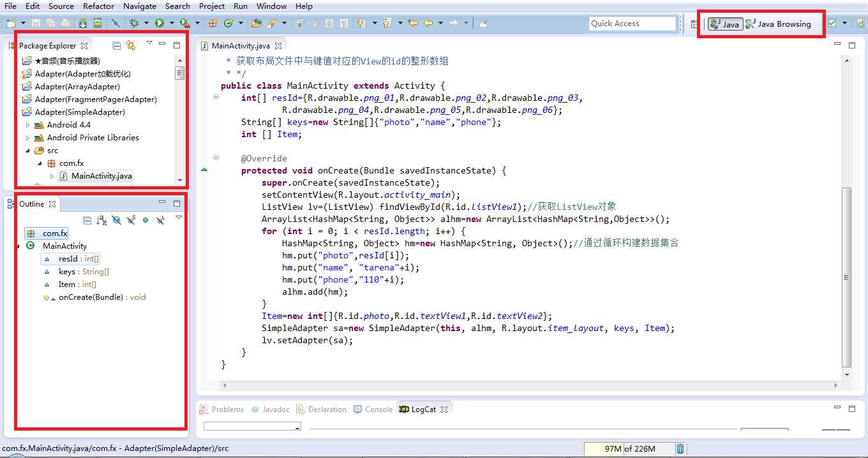Open the Android SDK Manager toolbar icon
Image resolution: width=868 pixels, height=458 pixels.
(83, 23)
